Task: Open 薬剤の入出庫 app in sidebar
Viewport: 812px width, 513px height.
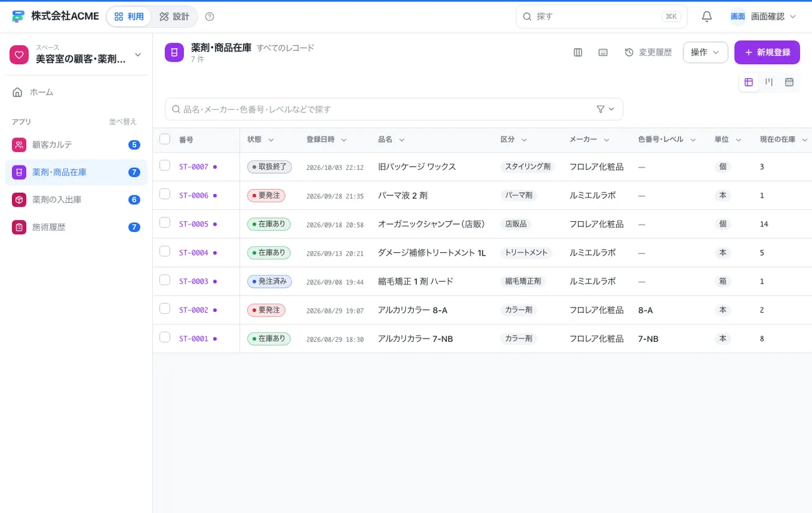Action: (x=76, y=200)
